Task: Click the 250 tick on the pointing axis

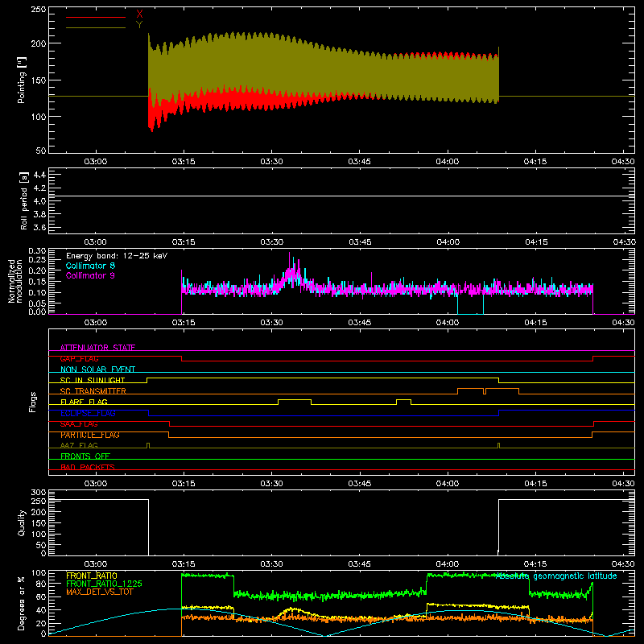Action: (39, 10)
